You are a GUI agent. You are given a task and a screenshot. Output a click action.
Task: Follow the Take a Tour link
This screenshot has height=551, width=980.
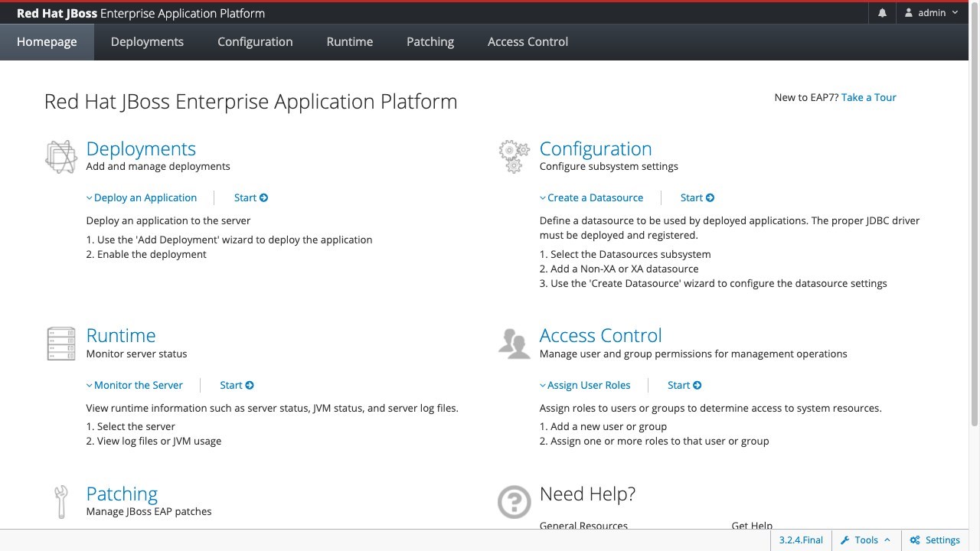pos(868,97)
